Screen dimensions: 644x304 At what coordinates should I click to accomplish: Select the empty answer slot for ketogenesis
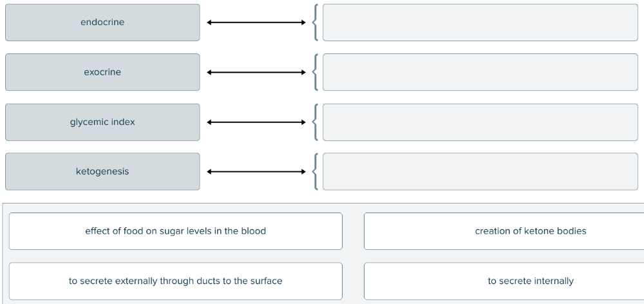(480, 171)
